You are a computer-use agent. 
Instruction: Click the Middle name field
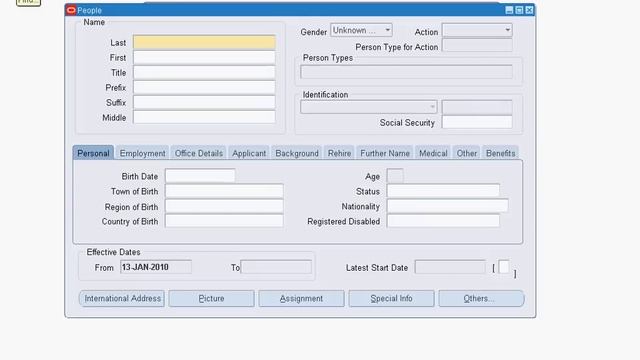tap(204, 118)
